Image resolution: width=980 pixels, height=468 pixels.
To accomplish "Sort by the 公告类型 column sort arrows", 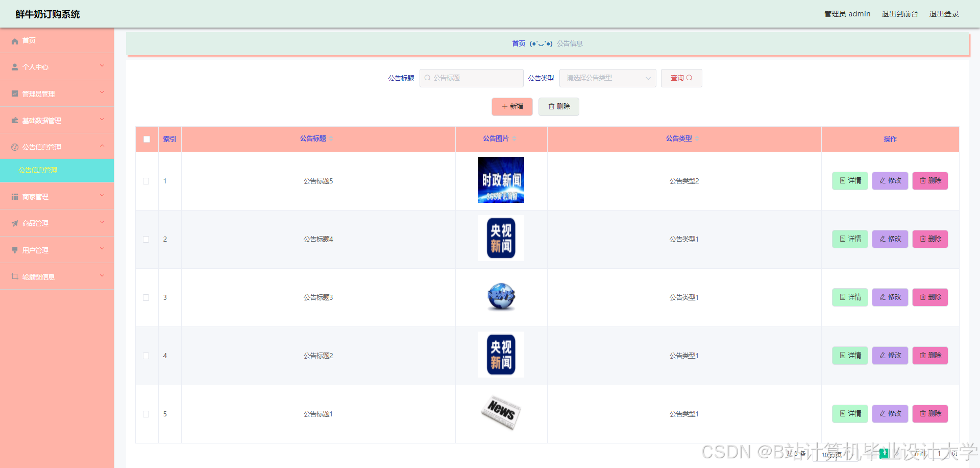I will click(697, 139).
